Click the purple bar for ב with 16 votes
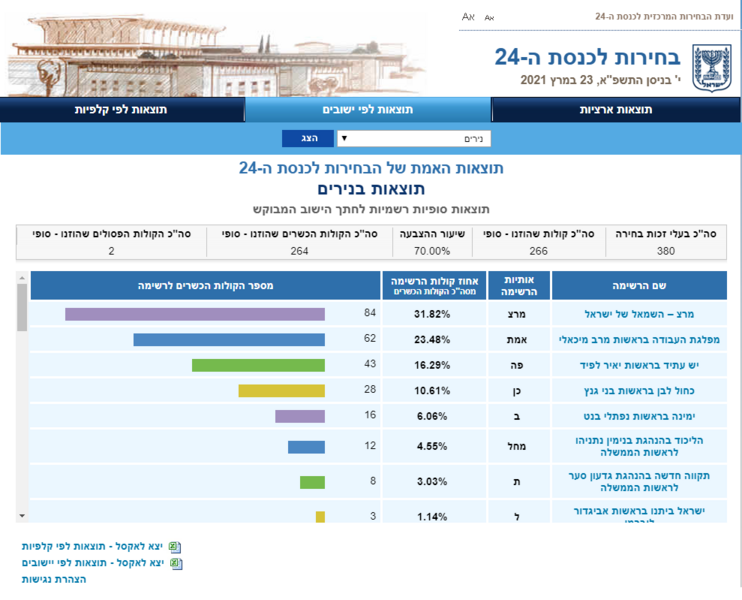 click(x=300, y=416)
